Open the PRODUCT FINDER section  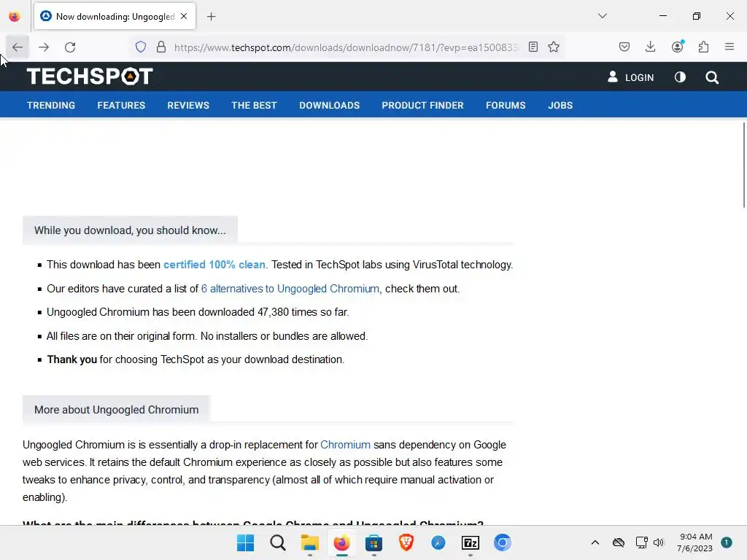click(x=422, y=105)
